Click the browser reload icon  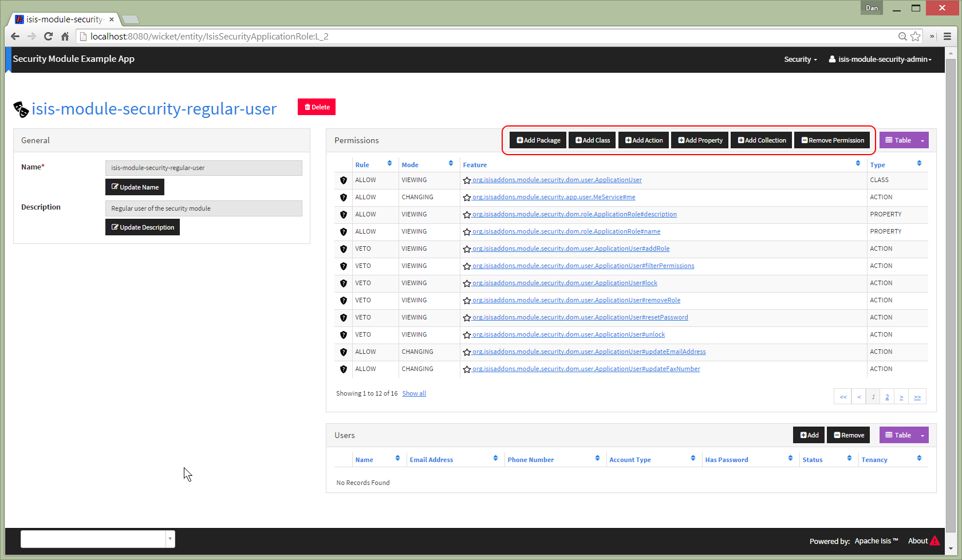click(48, 36)
